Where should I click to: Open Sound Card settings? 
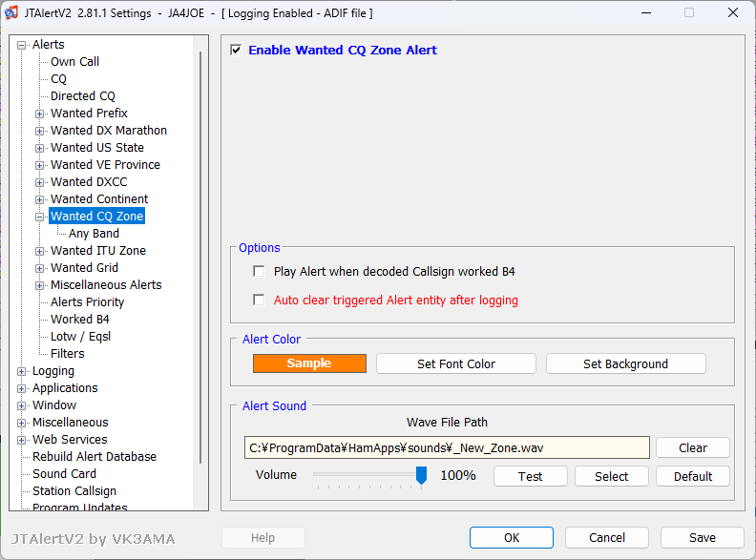click(64, 474)
